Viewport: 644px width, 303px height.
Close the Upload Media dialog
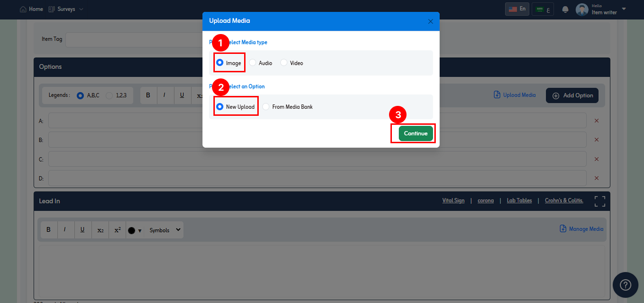click(430, 21)
